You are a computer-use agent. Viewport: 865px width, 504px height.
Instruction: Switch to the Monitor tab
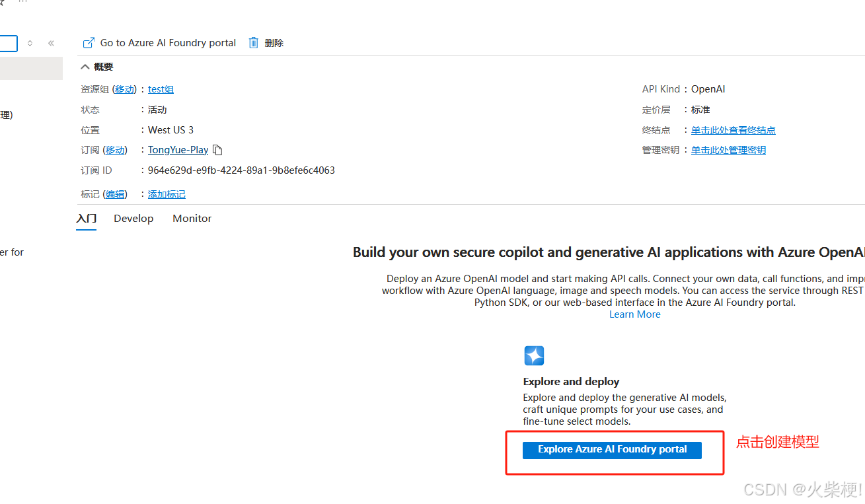192,219
